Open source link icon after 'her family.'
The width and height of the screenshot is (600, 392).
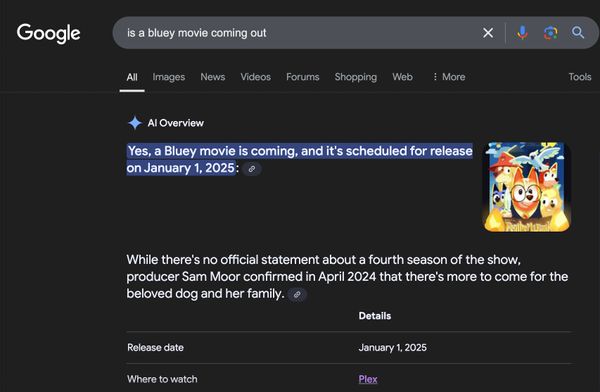point(297,294)
